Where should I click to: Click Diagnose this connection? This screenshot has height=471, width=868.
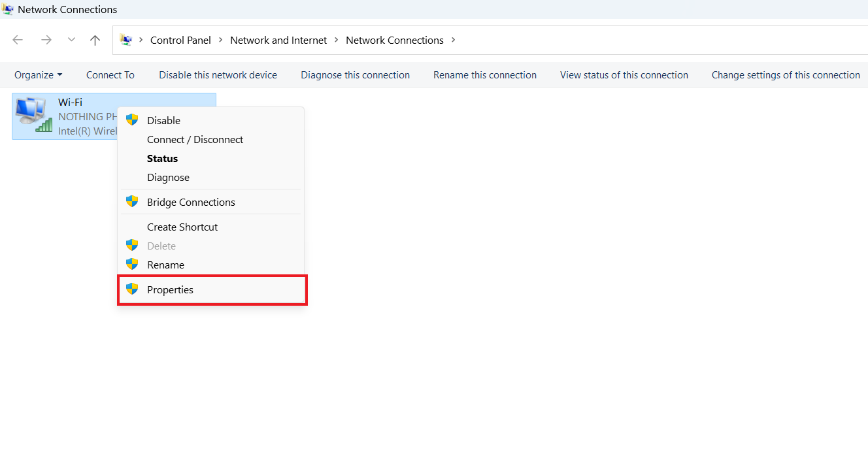(x=355, y=75)
